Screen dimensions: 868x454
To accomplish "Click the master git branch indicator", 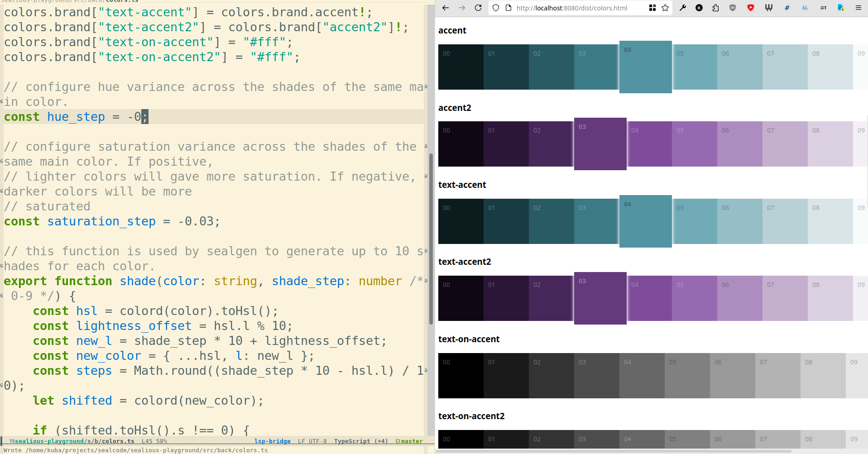I will click(x=409, y=441).
